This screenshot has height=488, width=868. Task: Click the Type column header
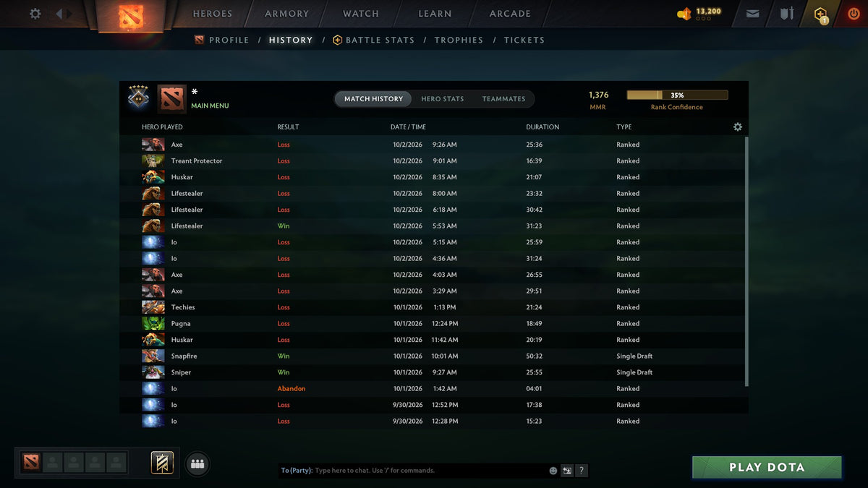tap(624, 127)
